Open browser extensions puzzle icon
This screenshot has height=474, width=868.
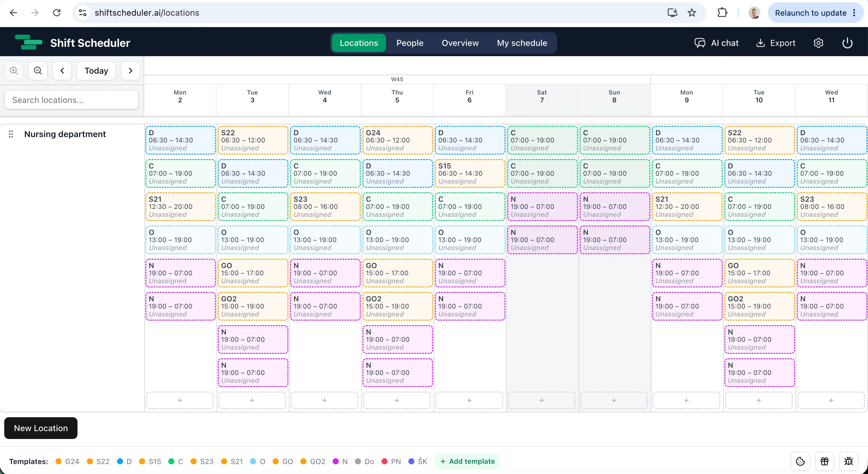(722, 13)
